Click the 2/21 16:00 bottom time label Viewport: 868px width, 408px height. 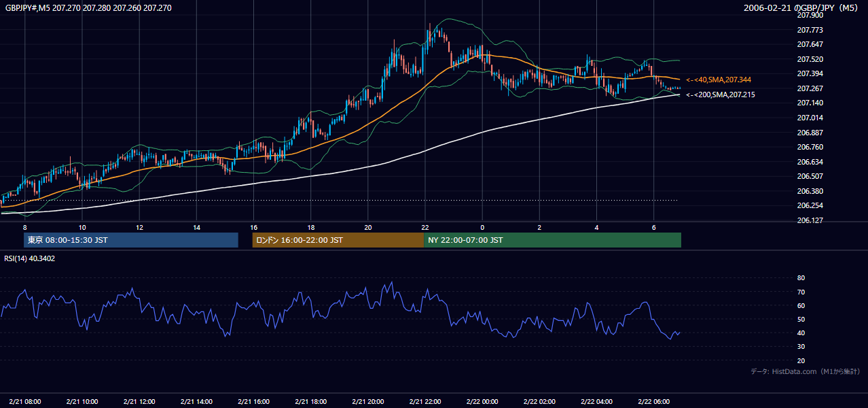pyautogui.click(x=253, y=401)
